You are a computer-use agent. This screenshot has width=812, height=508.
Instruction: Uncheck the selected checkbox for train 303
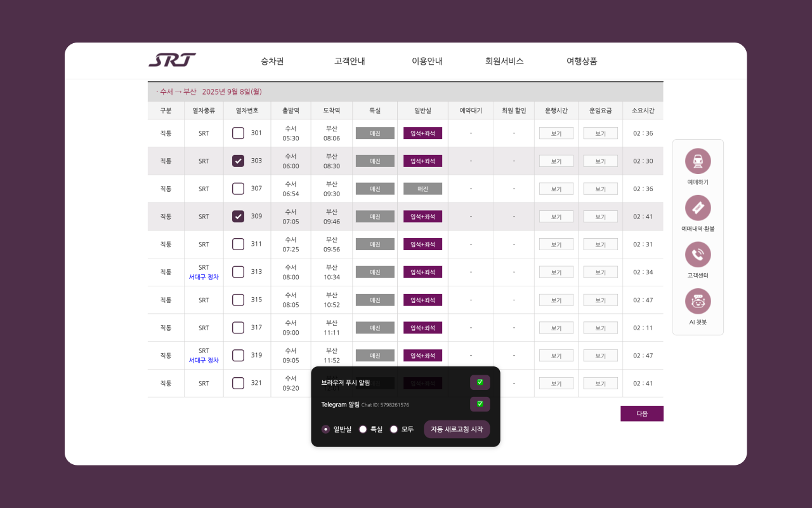click(238, 161)
